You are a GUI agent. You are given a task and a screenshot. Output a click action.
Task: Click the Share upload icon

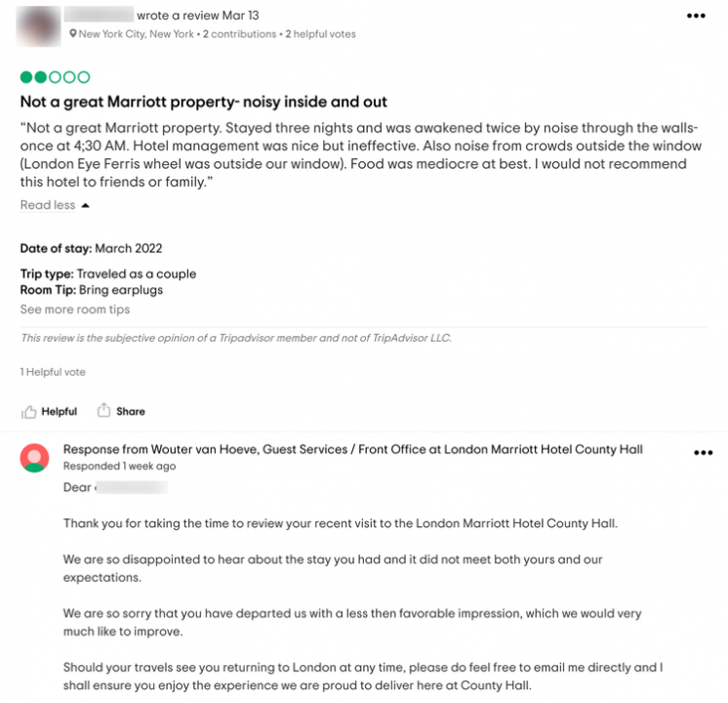click(x=103, y=410)
